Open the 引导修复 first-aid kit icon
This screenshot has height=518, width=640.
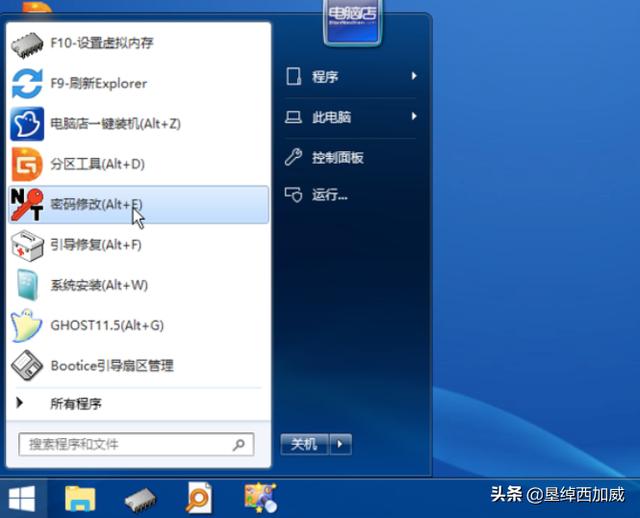(27, 245)
